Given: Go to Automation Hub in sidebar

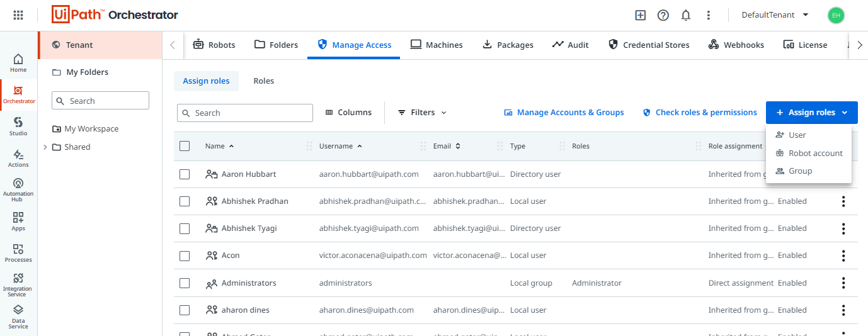Looking at the screenshot, I should 18,189.
